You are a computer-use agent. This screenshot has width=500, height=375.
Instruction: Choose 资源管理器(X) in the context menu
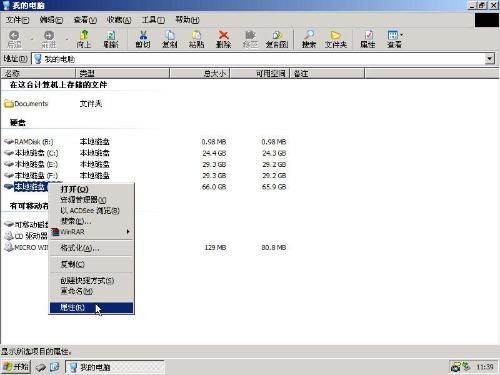click(91, 200)
